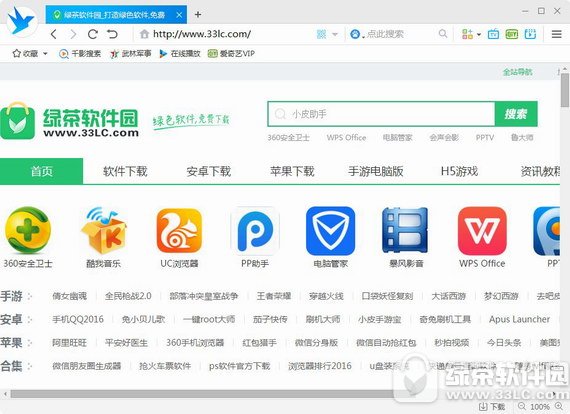Click 手机QQ2016 in 安卓 row

(78, 319)
